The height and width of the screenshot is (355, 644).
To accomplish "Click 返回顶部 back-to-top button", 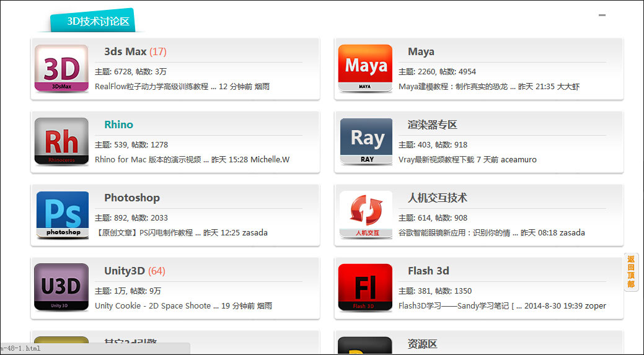I will (x=631, y=272).
